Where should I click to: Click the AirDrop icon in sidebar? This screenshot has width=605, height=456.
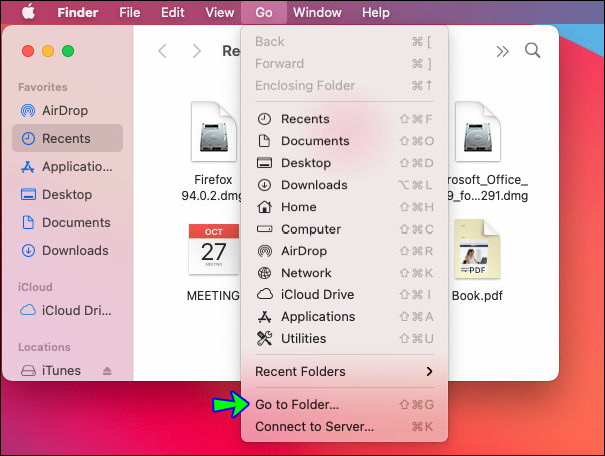click(28, 111)
